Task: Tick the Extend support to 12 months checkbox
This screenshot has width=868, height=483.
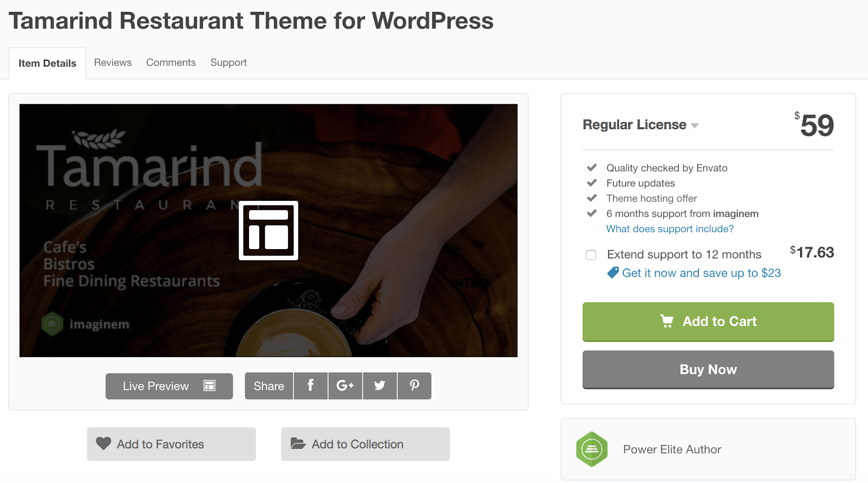Action: tap(591, 255)
